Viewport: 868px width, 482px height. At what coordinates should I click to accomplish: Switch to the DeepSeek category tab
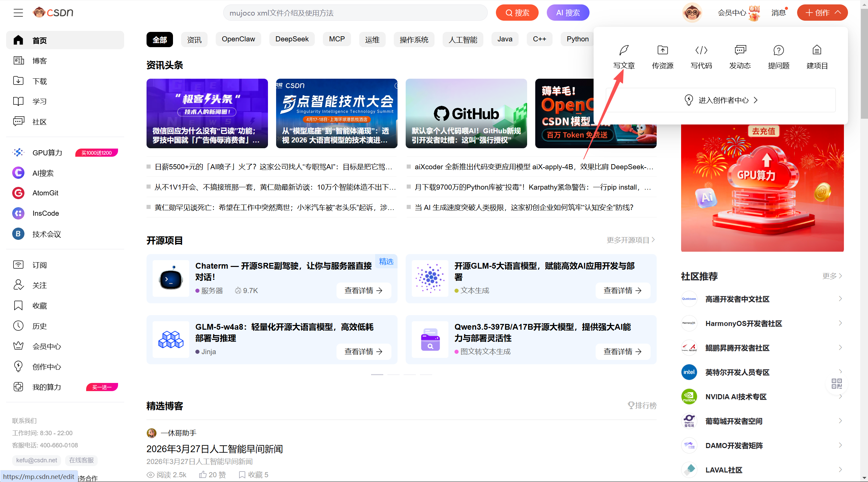[x=292, y=39]
